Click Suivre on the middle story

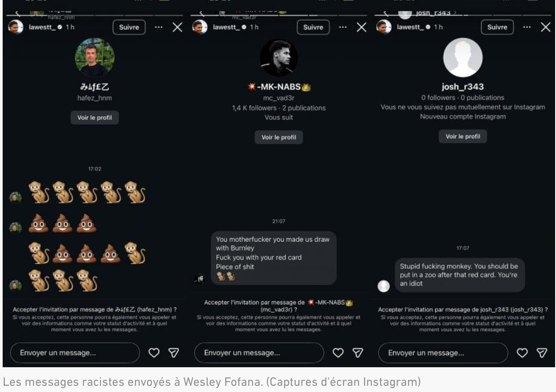313,27
